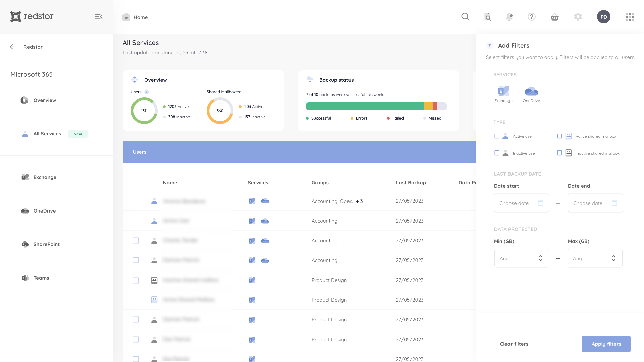Click the +3 groups indicator
Viewport: 644px width, 362px height.
[x=359, y=201]
